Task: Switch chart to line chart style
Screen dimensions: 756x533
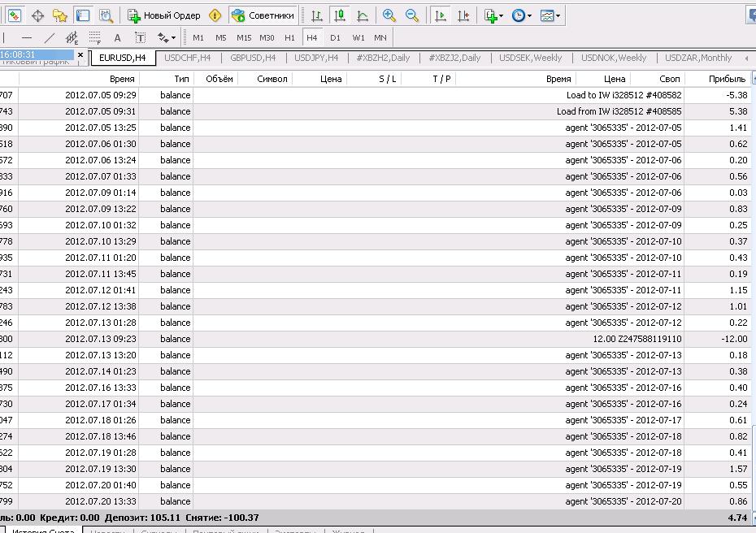Action: 363,15
